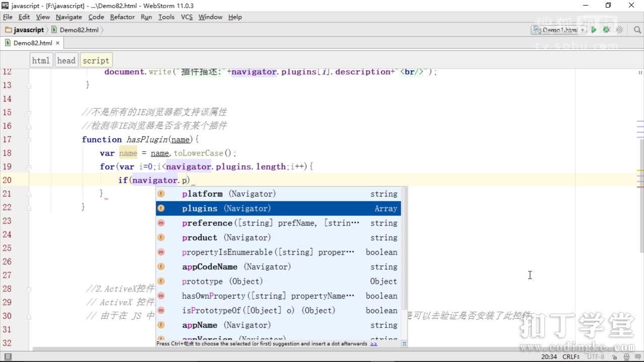Collapse the hasPlugin function with its fold arrow
Screen dimensions: 644x362
(x=29, y=140)
